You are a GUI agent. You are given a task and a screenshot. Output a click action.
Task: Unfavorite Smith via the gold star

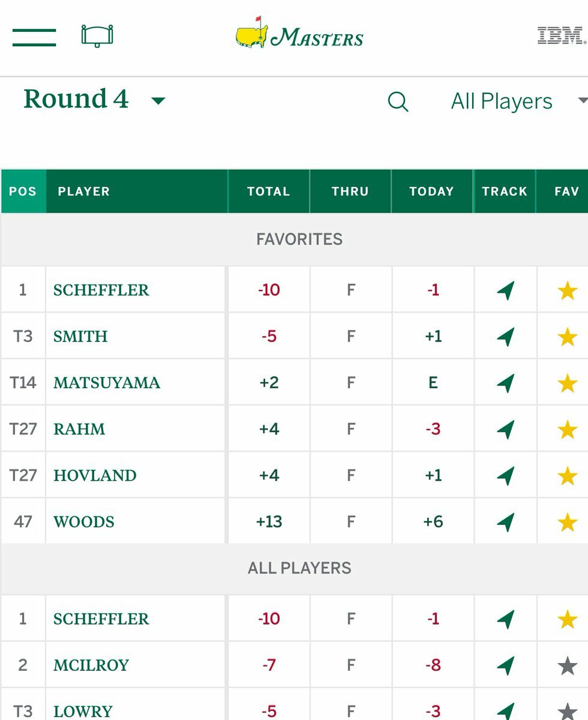point(567,337)
